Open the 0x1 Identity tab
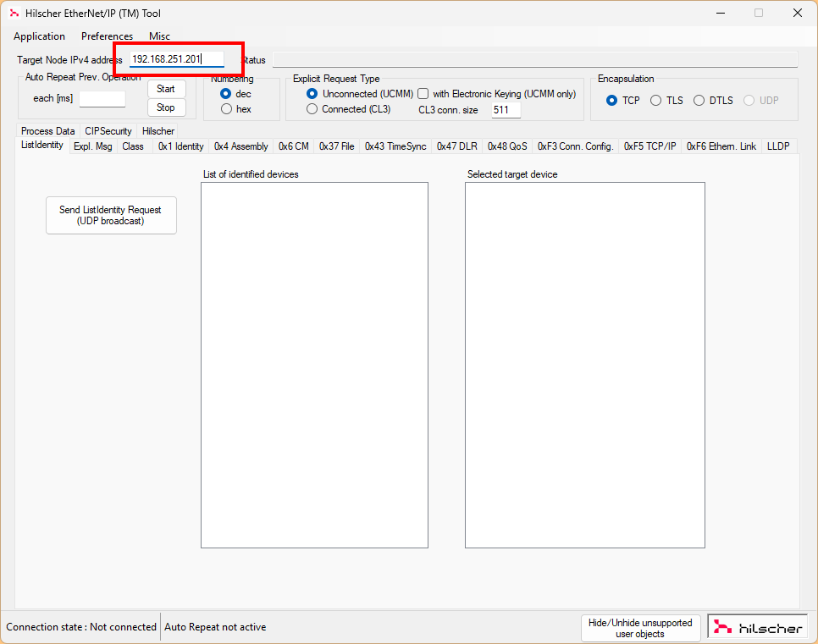This screenshot has height=644, width=818. (181, 146)
